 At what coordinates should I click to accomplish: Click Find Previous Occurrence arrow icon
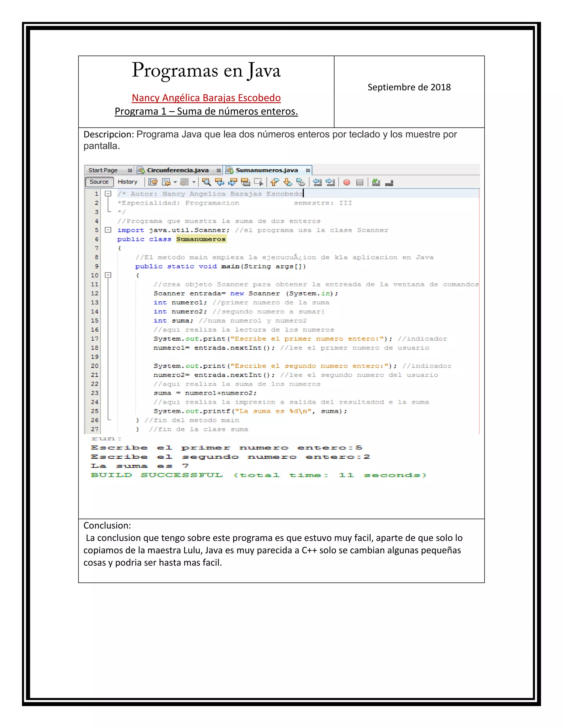[x=219, y=182]
